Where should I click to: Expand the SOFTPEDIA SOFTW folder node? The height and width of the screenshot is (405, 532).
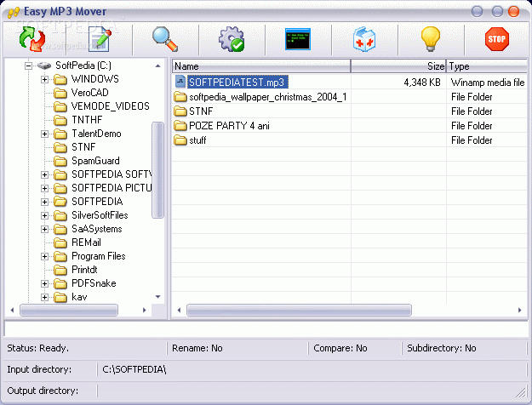[x=44, y=174]
